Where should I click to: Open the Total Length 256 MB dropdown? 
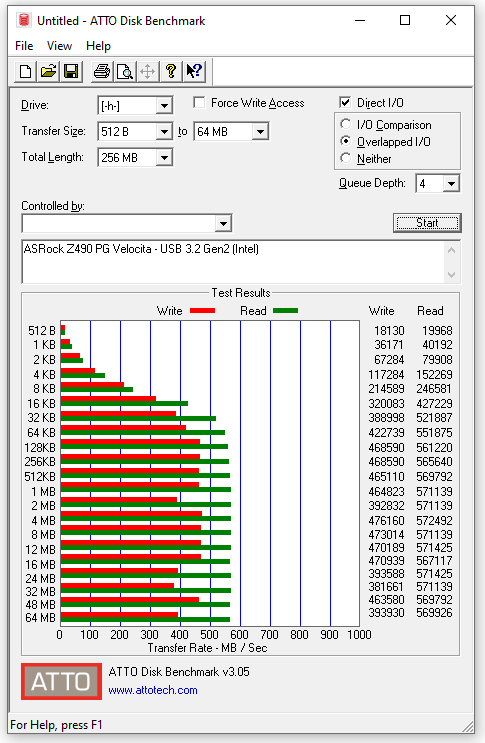tap(164, 157)
